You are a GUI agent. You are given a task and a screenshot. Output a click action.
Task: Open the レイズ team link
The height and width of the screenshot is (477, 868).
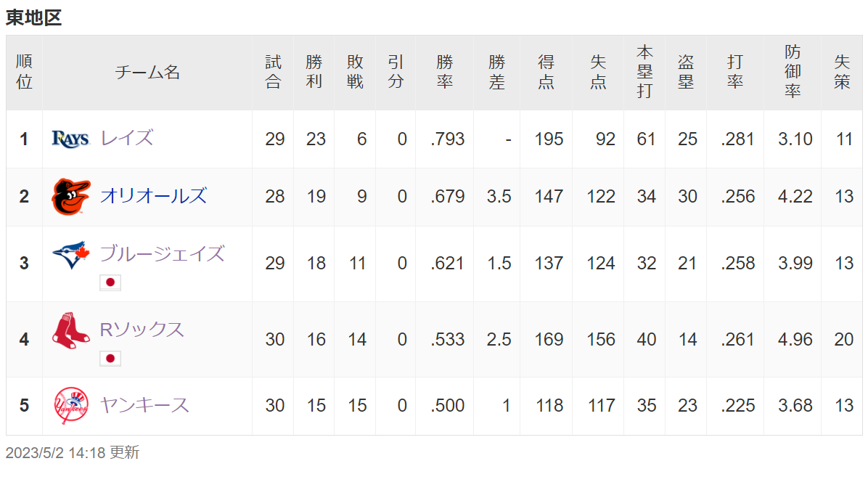pos(127,138)
